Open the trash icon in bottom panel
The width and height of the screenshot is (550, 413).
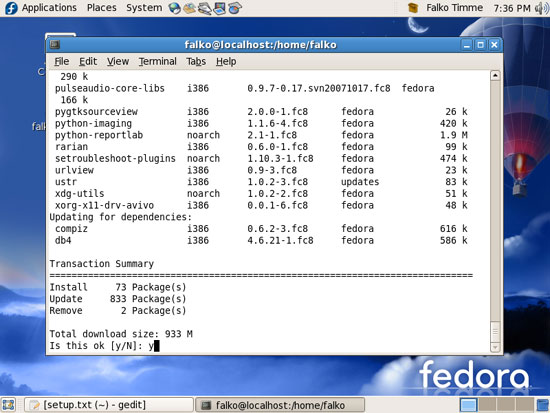point(543,405)
